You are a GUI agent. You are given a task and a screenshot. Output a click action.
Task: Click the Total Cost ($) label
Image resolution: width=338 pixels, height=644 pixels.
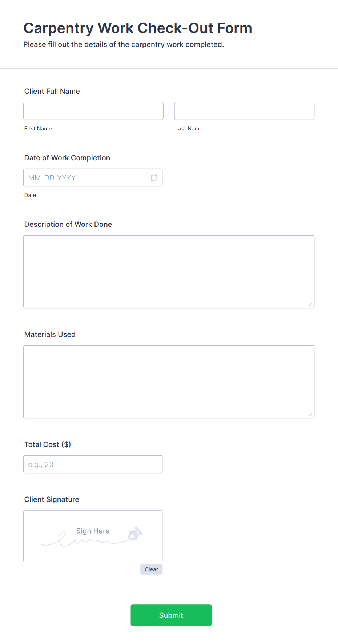click(x=48, y=444)
